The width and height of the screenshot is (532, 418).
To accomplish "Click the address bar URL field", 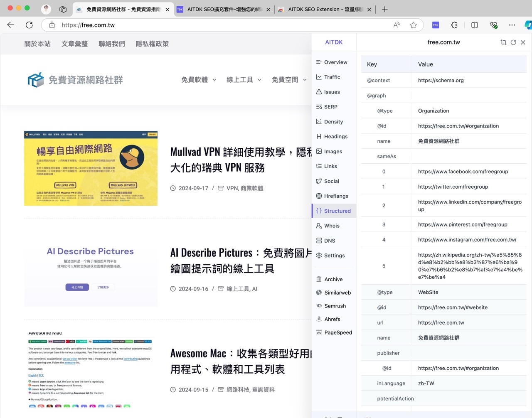I will [224, 25].
